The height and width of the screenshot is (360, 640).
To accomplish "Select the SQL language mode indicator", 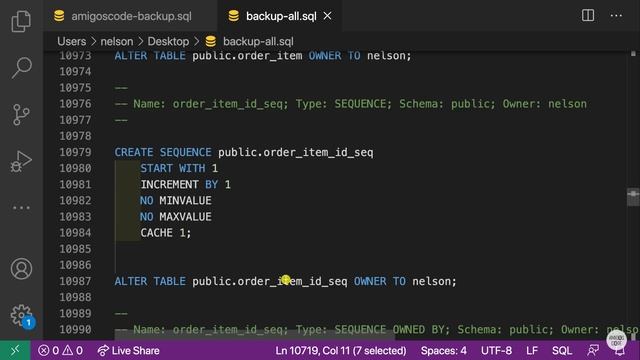I will point(562,350).
